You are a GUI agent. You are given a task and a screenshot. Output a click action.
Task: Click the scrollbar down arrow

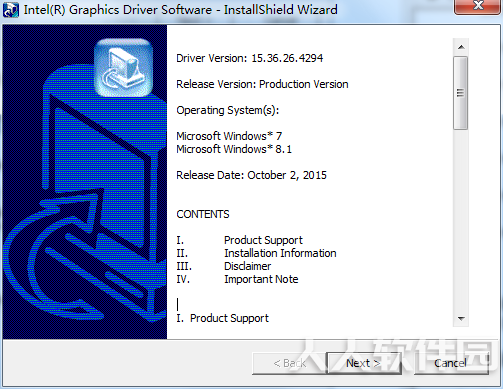click(x=461, y=318)
